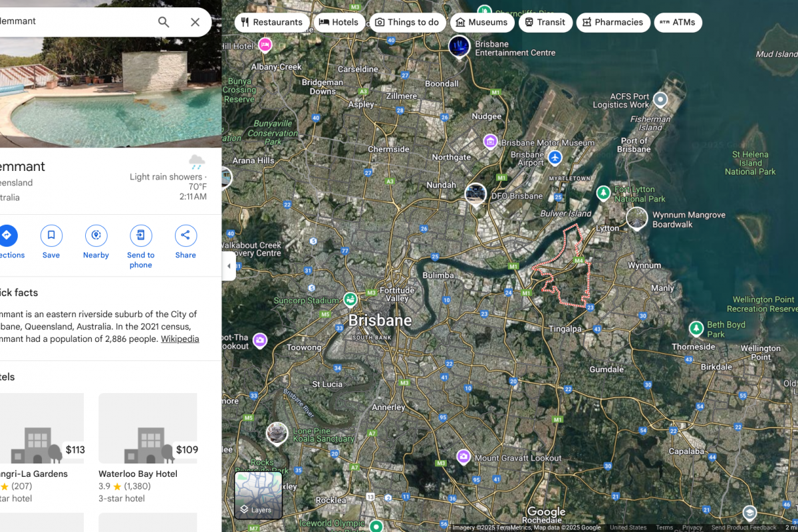798x532 pixels.
Task: Open the Waterloo Bay Hotel card image
Action: point(148,428)
